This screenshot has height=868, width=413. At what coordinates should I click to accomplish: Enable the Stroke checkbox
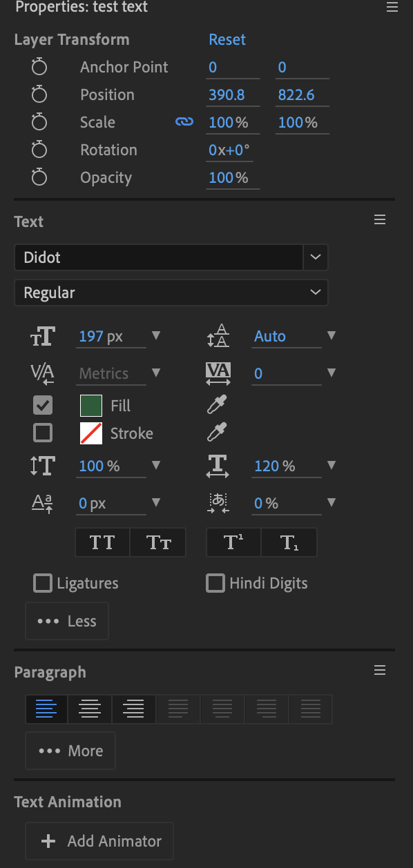(43, 433)
